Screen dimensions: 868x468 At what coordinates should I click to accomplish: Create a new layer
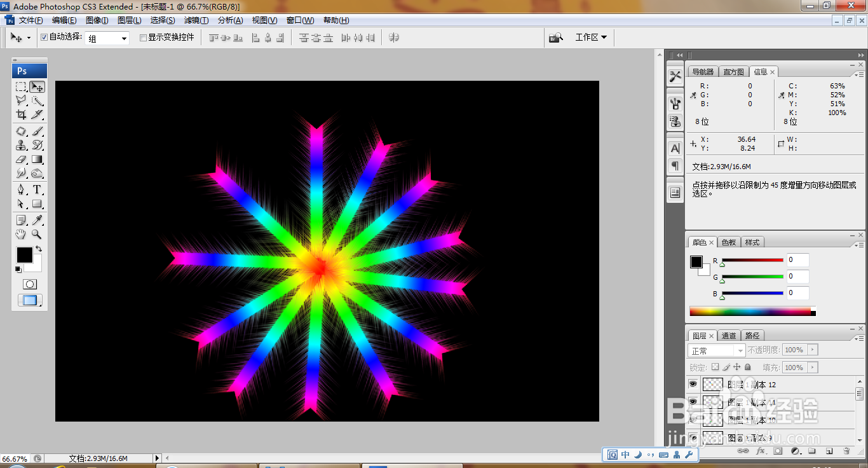(829, 451)
